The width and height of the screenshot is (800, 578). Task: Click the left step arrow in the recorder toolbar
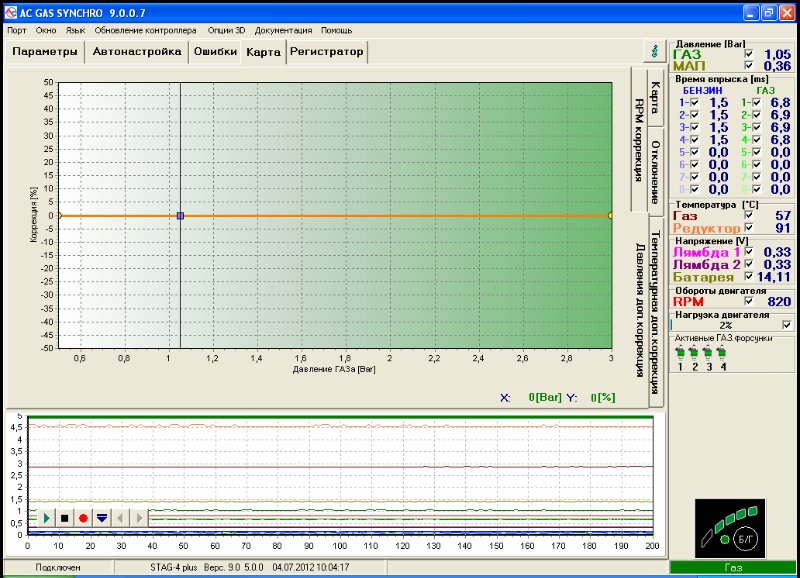[x=119, y=517]
